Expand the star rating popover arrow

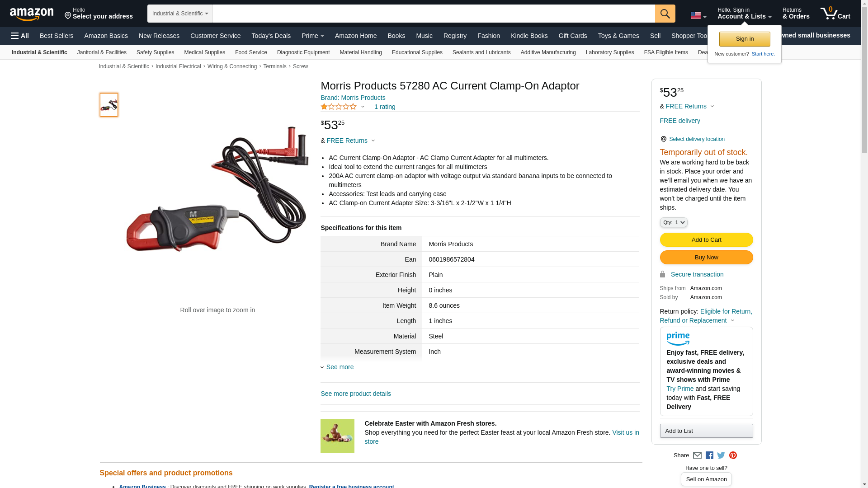pyautogui.click(x=363, y=107)
